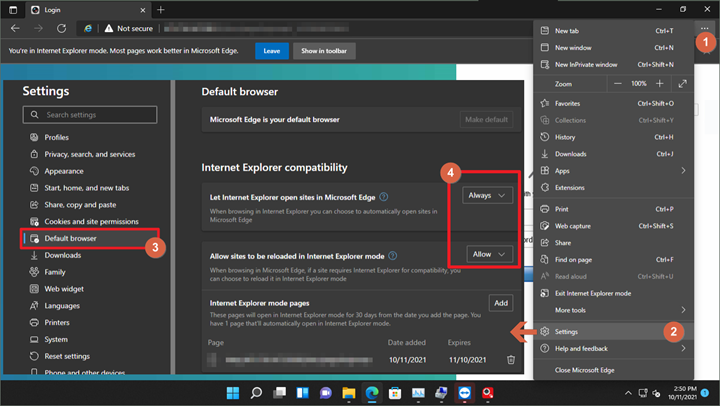Image resolution: width=720 pixels, height=406 pixels.
Task: Click Add for Internet Explorer mode pages
Action: click(501, 303)
